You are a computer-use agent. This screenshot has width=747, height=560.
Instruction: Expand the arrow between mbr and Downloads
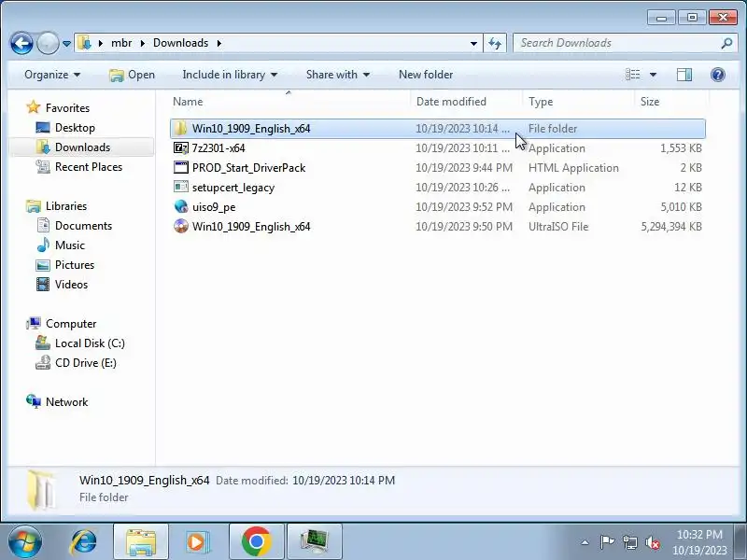[142, 43]
